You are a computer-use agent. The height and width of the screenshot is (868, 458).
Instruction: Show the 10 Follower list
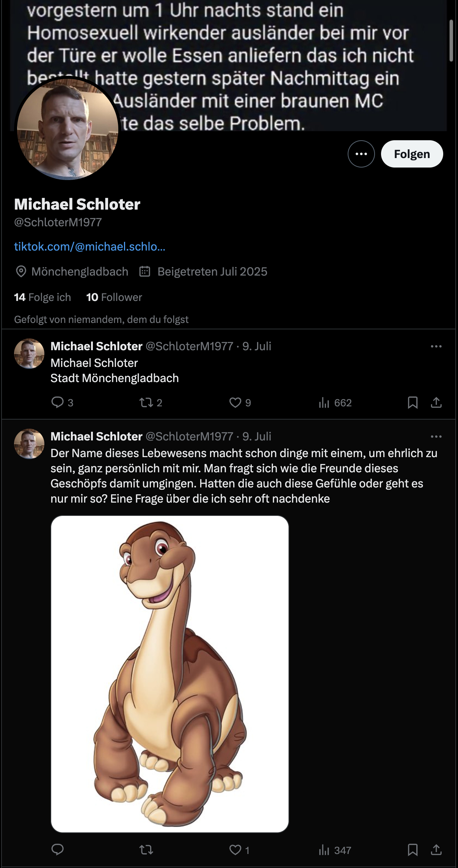pyautogui.click(x=114, y=297)
